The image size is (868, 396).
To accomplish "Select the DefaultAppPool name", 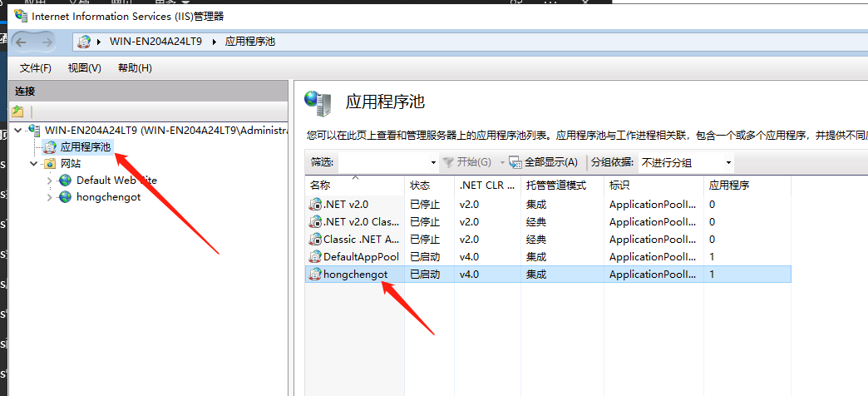I will pyautogui.click(x=362, y=257).
